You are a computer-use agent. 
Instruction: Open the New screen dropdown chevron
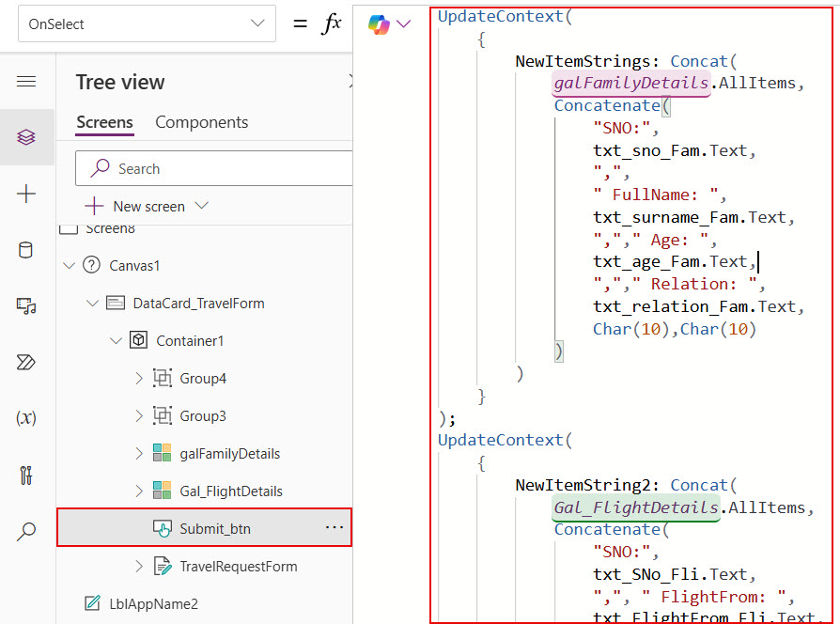(201, 206)
